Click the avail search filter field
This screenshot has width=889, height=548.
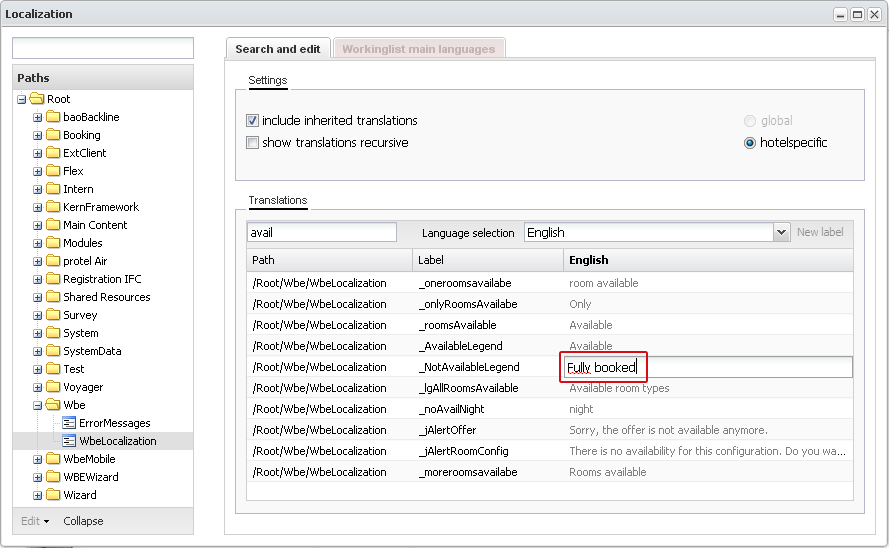coord(321,232)
